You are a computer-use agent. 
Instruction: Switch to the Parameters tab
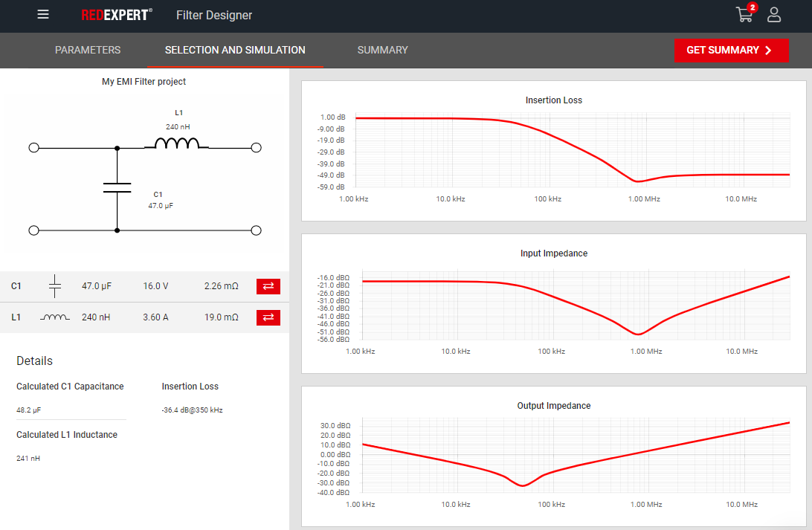88,50
